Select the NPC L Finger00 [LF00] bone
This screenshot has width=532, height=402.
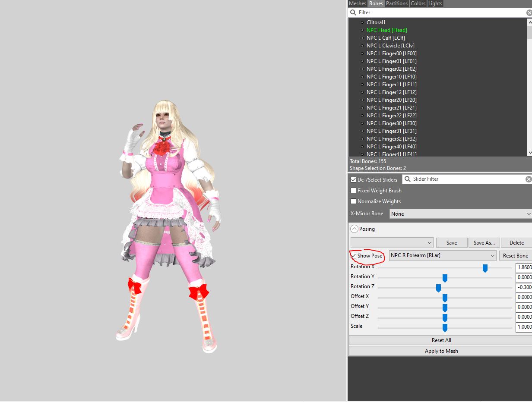[x=391, y=53]
